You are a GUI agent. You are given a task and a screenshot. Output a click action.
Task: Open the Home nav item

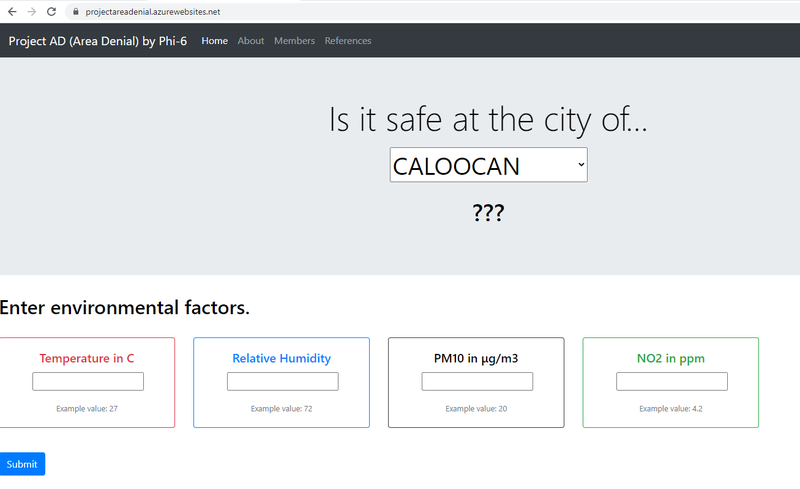tap(214, 41)
